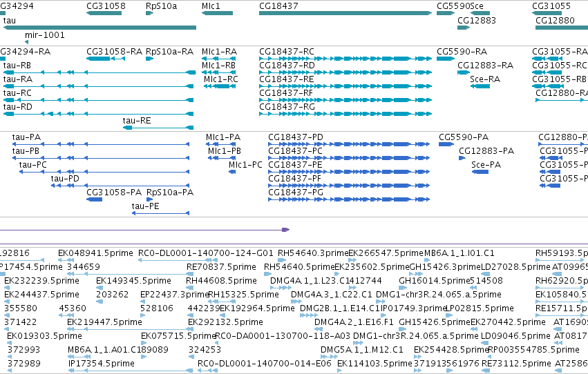
Task: Click the CG5590-PA protein label
Action: (464, 137)
